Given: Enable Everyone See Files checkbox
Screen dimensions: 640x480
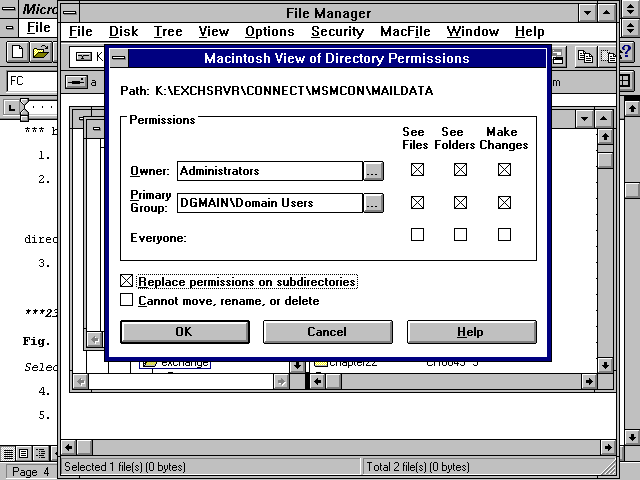Looking at the screenshot, I should pos(417,234).
